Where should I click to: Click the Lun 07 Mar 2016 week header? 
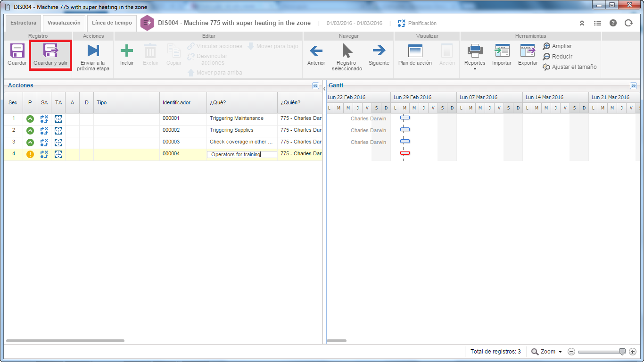489,97
